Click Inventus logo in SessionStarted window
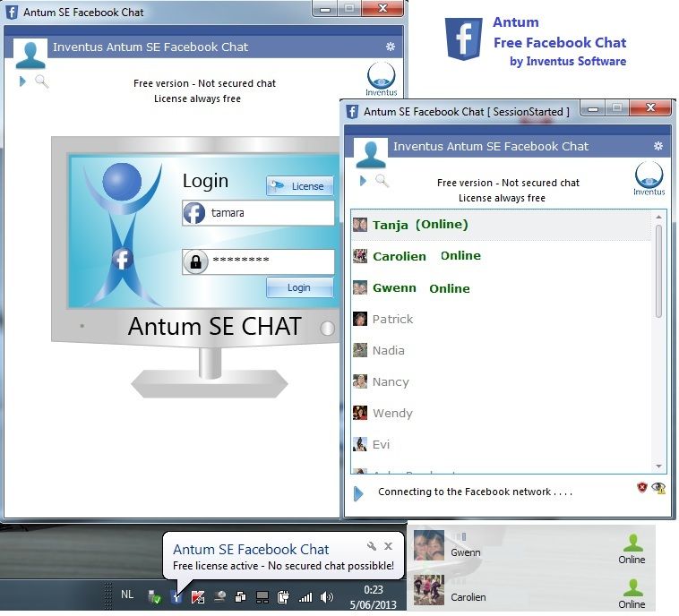Viewport: 679px width, 616px height. click(x=649, y=179)
